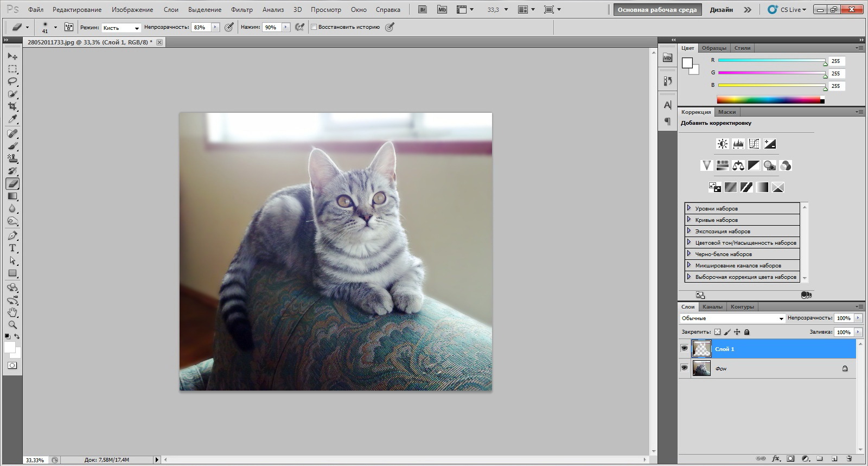Select the Move tool
The image size is (868, 466).
click(x=12, y=56)
